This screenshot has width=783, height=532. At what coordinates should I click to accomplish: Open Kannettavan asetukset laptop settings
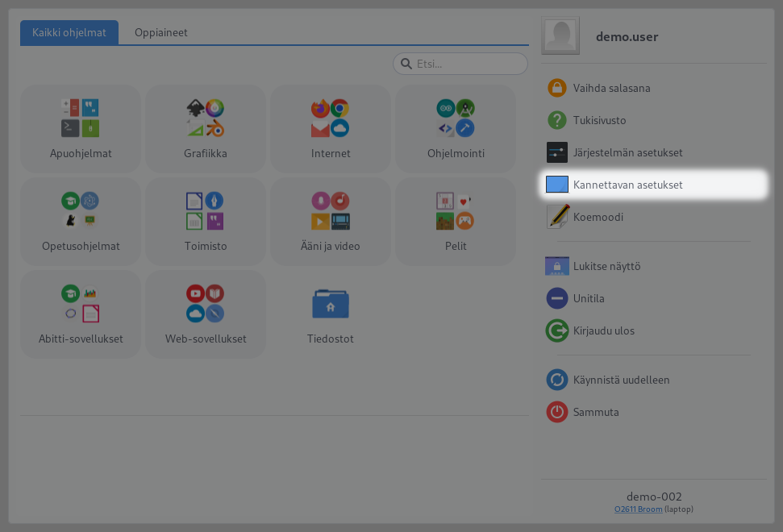click(627, 185)
